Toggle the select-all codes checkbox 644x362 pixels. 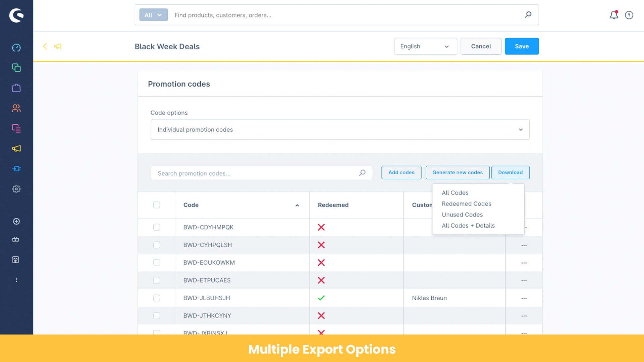(157, 205)
